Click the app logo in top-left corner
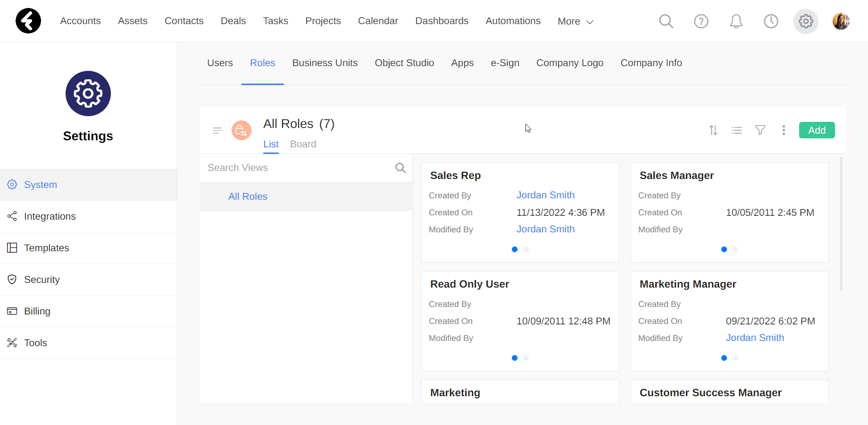Image resolution: width=868 pixels, height=425 pixels. (x=28, y=21)
